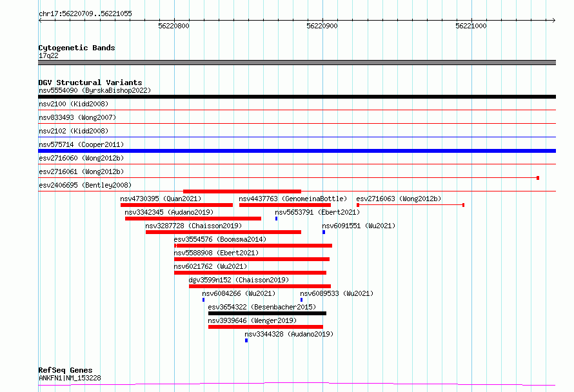574x392 pixels.
Task: Select the black esv3654322 variant bar
Action: [x=267, y=313]
